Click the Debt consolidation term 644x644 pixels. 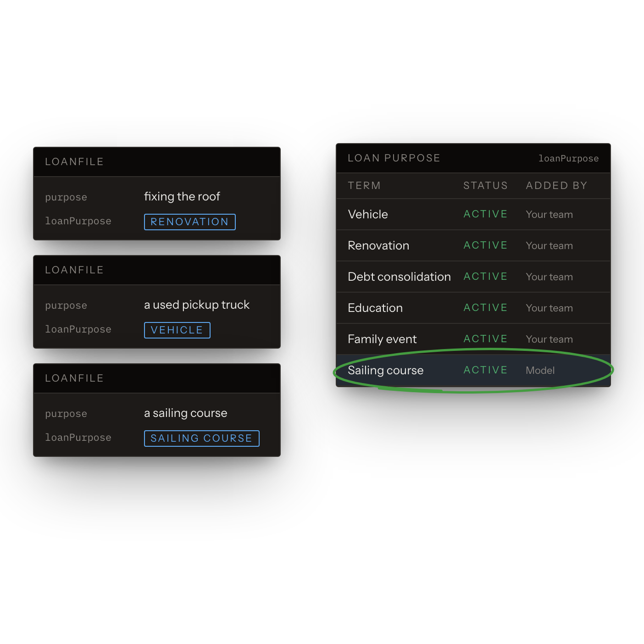tap(399, 277)
